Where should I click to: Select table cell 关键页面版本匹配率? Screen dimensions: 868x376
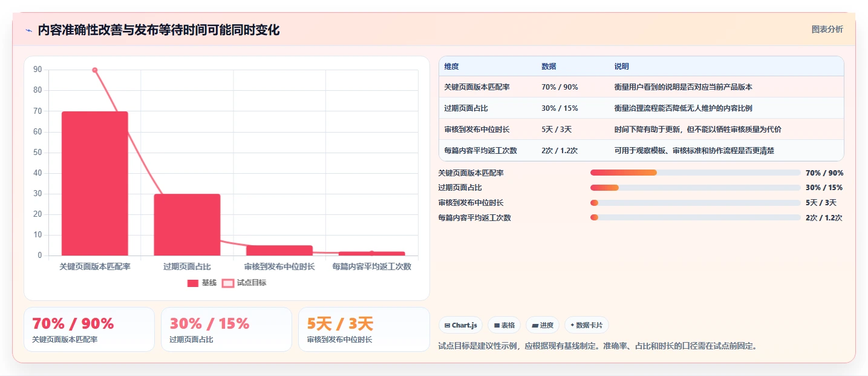coord(477,87)
